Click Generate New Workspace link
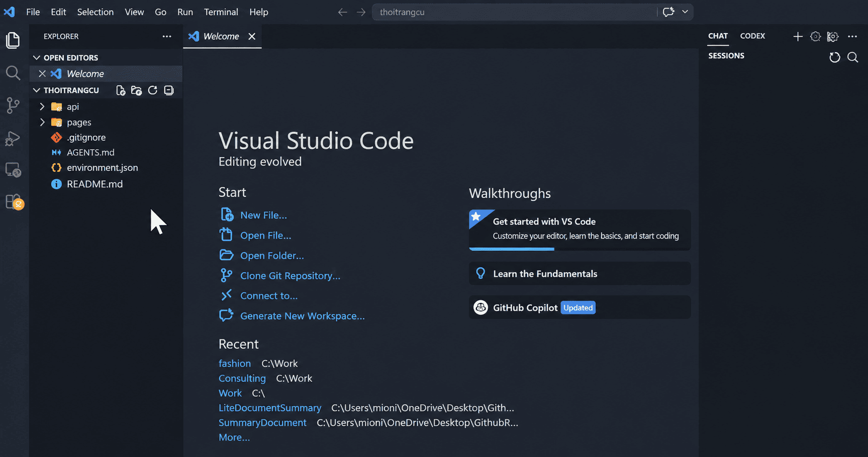The width and height of the screenshot is (868, 457). 303,316
